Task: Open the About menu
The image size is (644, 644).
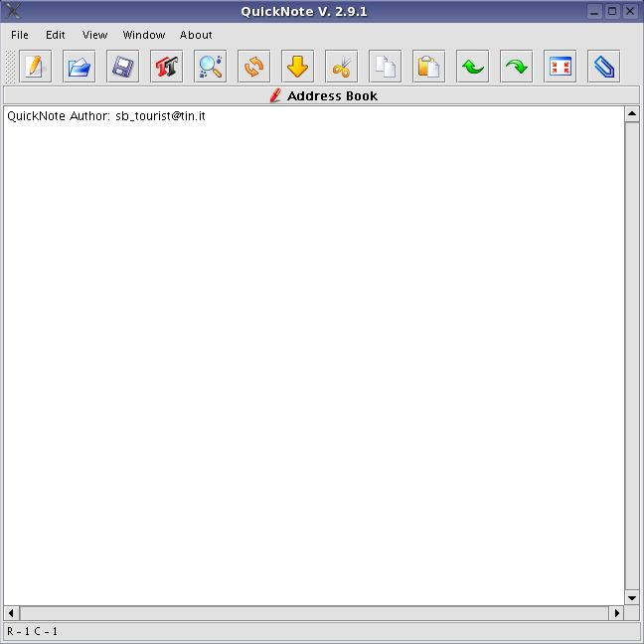Action: (x=196, y=35)
